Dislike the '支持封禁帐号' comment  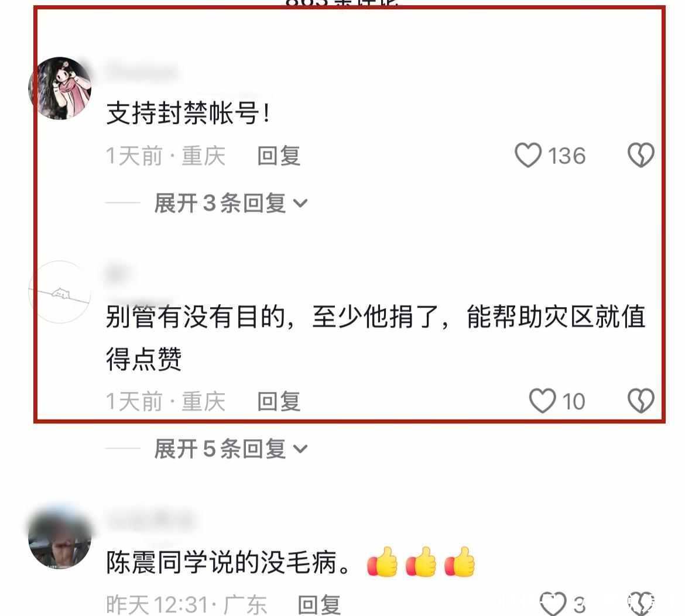point(641,156)
